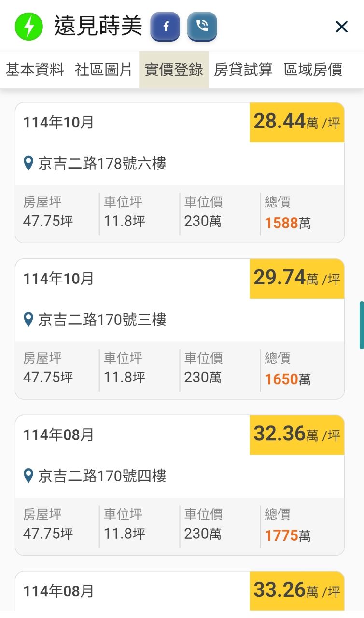
Task: Close the 遠見蒔美 detail panel
Action: click(341, 27)
